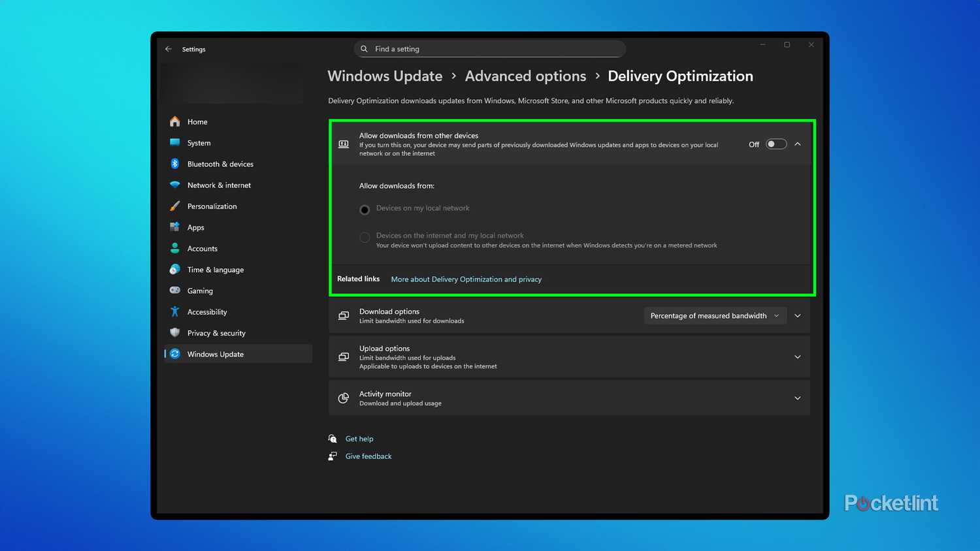Expand the Upload options section

[x=797, y=357]
